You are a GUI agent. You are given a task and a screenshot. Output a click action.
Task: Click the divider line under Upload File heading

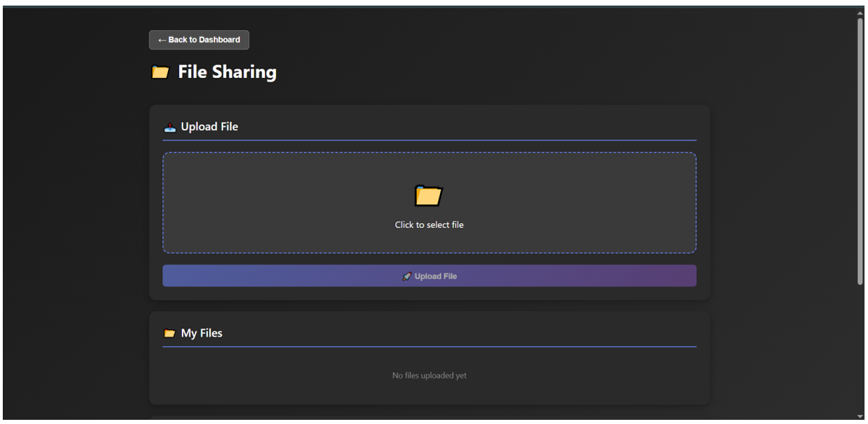point(429,140)
